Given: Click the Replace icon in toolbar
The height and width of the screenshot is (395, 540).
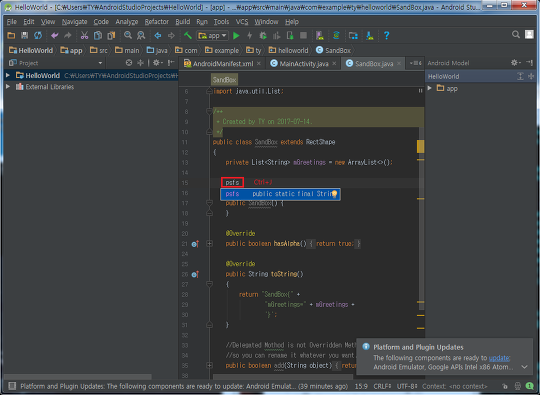Looking at the screenshot, I should (x=141, y=35).
